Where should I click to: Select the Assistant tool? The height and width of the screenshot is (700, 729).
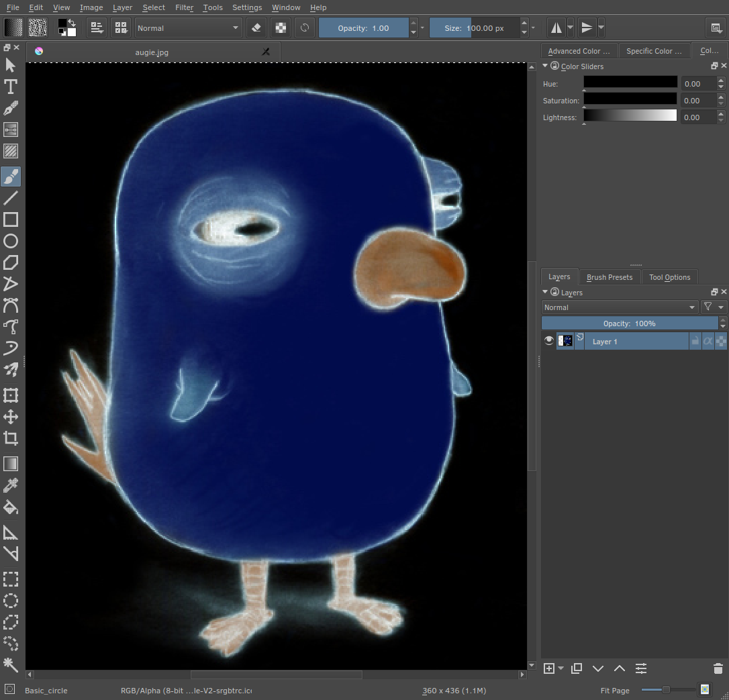[10, 533]
